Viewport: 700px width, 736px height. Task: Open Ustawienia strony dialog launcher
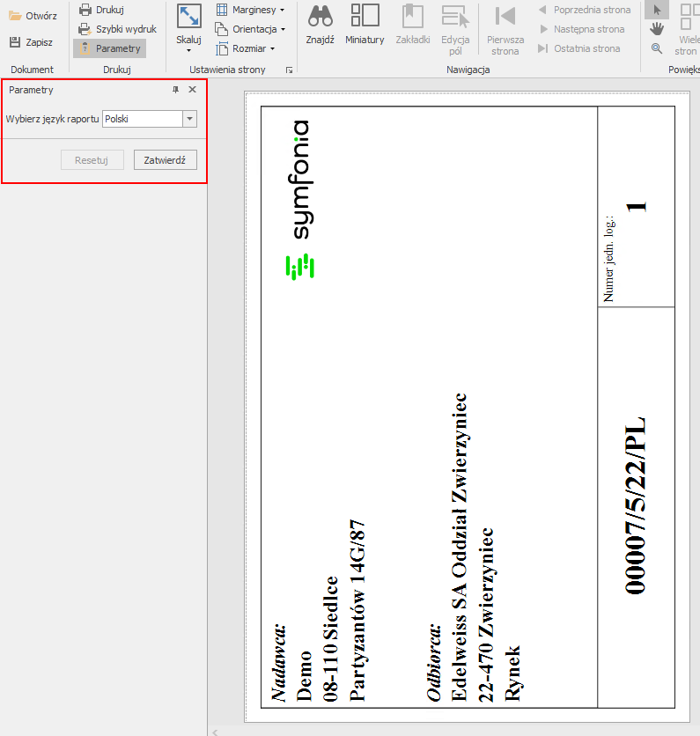pyautogui.click(x=289, y=70)
